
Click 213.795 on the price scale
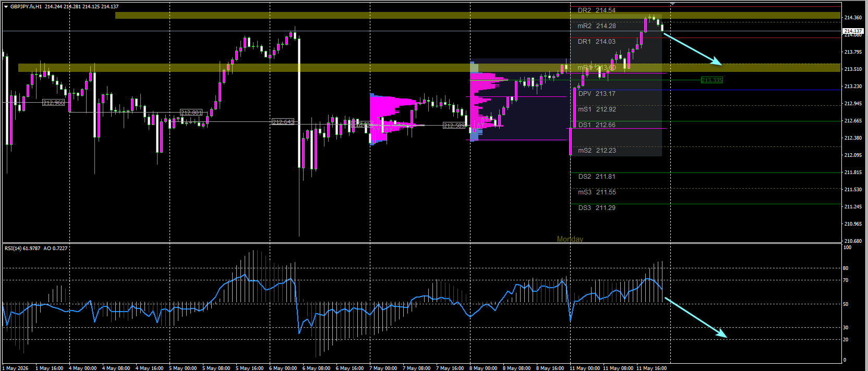tap(853, 52)
